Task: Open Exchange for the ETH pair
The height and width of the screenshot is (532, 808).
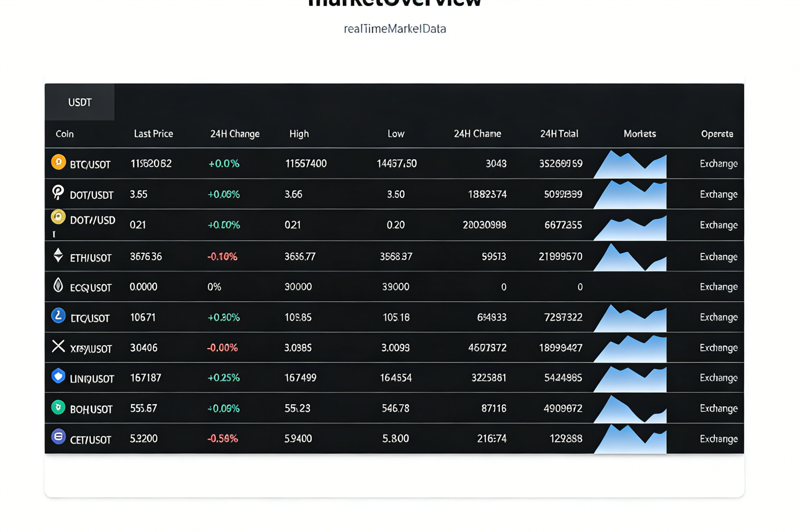Action: pyautogui.click(x=718, y=257)
